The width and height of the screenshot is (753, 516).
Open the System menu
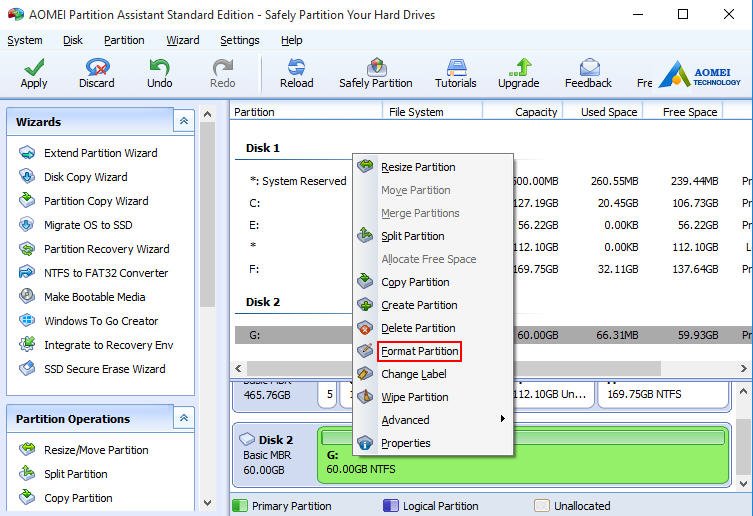[25, 40]
